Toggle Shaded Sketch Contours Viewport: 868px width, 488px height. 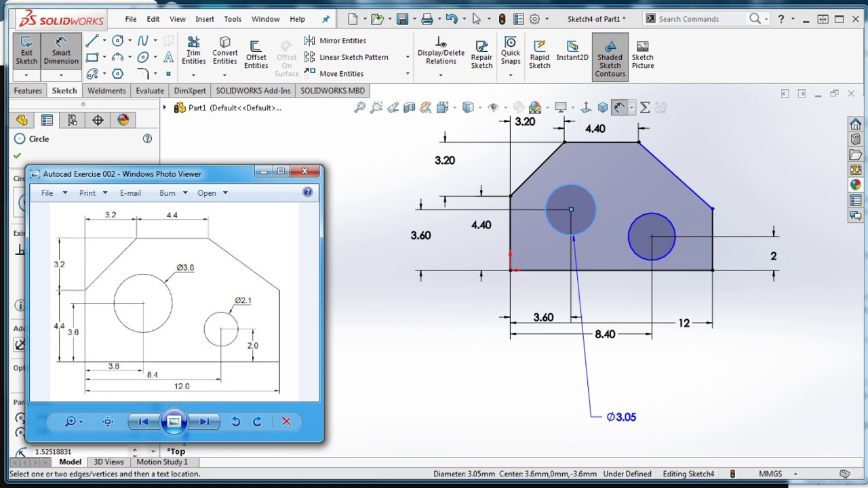pyautogui.click(x=610, y=57)
